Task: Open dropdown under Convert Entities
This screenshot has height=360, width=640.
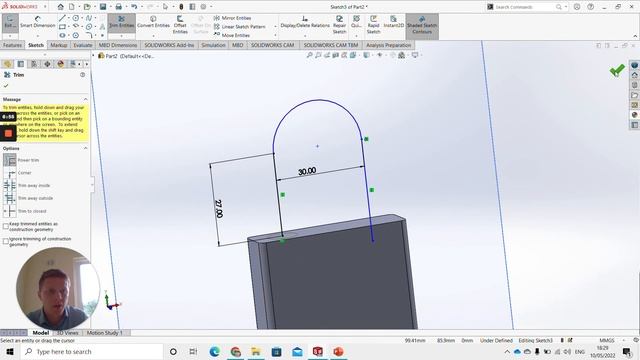Action: 153,36
